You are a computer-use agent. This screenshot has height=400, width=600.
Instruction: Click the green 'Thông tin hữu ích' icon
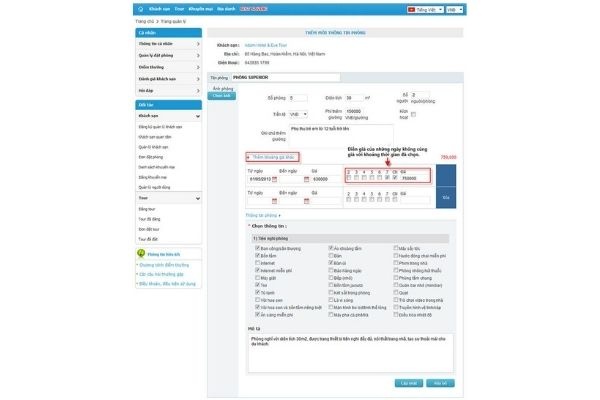139,253
